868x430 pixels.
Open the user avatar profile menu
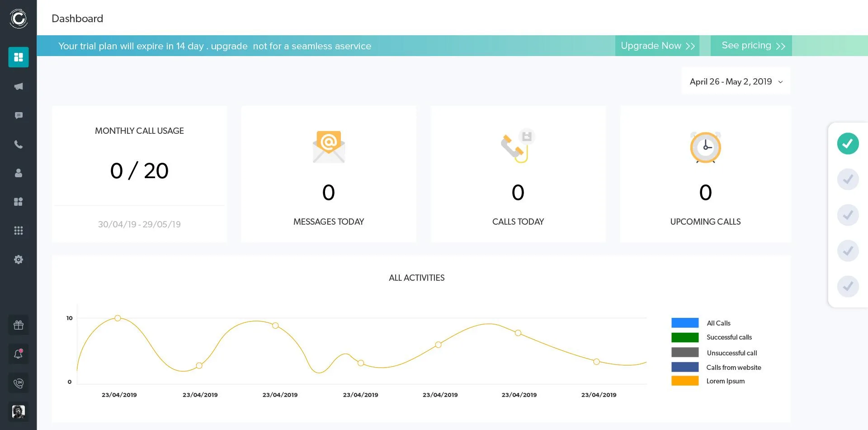click(x=19, y=411)
